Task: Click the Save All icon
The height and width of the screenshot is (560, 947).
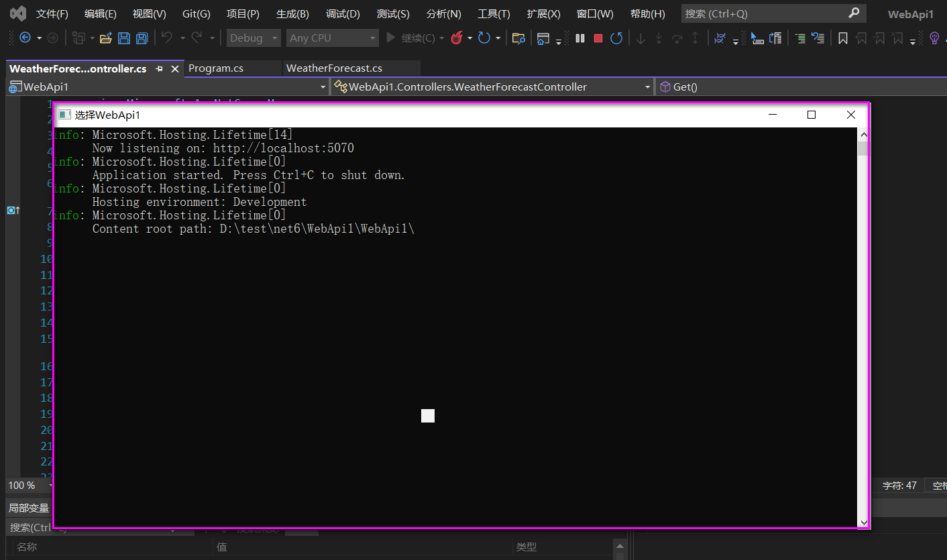Action: (142, 38)
